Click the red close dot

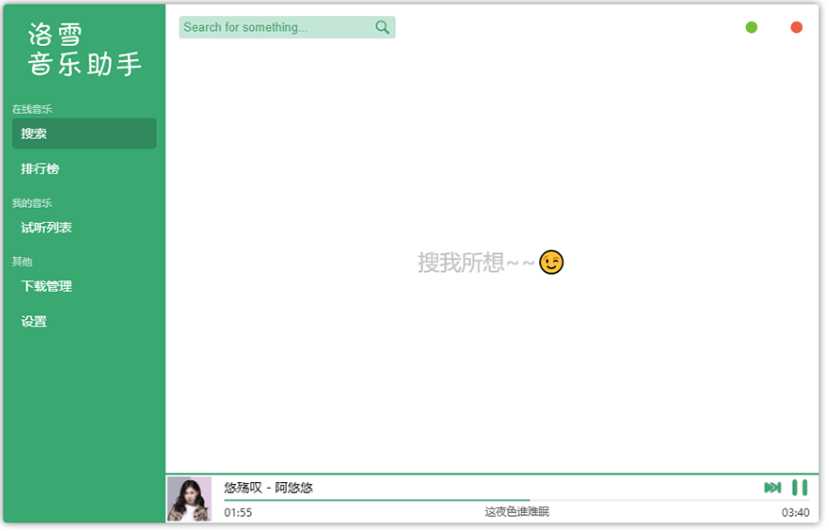tap(796, 27)
